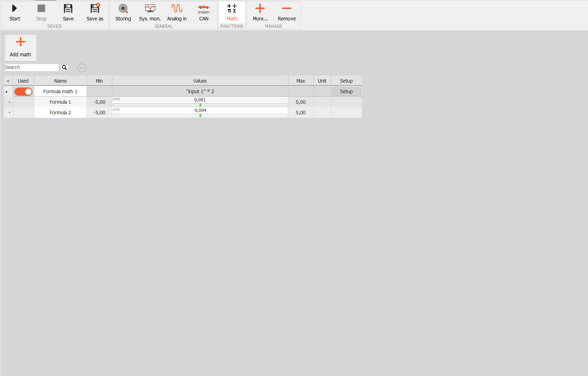Click the Formula 2 minimum value -5,00
Screen dimensions: 588x376
coord(99,113)
